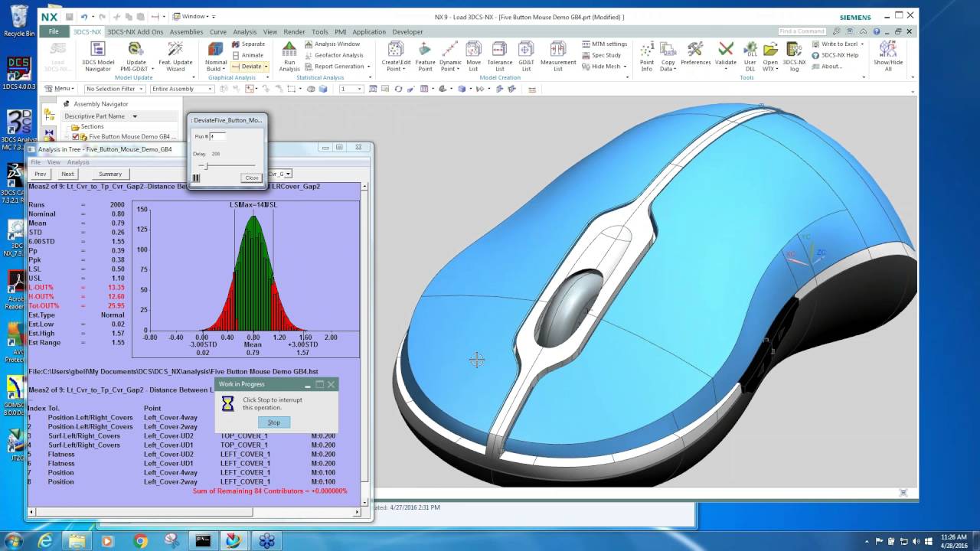Screen dimensions: 980x551
Task: Launch the Feat. Update Wizard
Action: click(x=175, y=55)
